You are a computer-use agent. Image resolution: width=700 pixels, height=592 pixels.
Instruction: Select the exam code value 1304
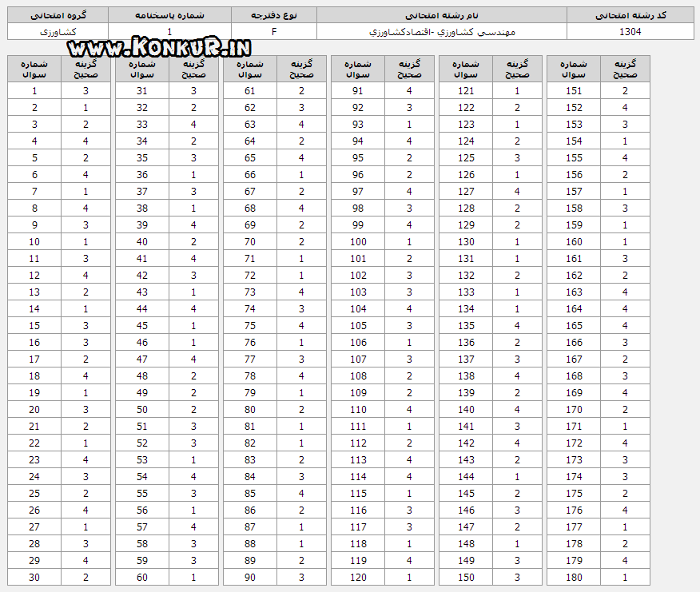point(630,32)
